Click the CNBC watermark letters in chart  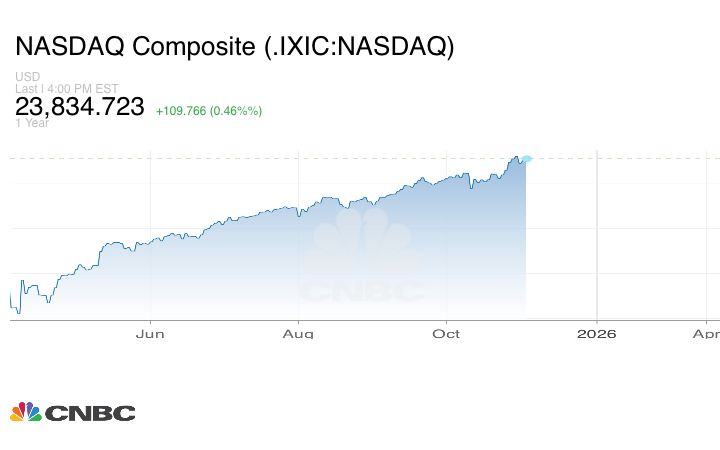pyautogui.click(x=362, y=292)
